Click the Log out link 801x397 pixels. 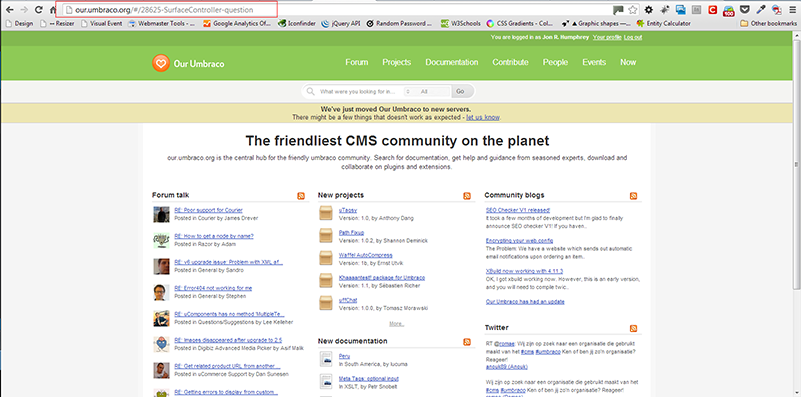click(633, 37)
